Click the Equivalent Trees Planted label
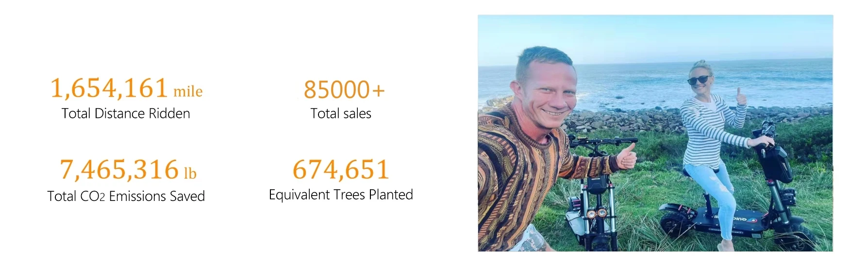Viewport: 868px width, 265px height. 341,195
